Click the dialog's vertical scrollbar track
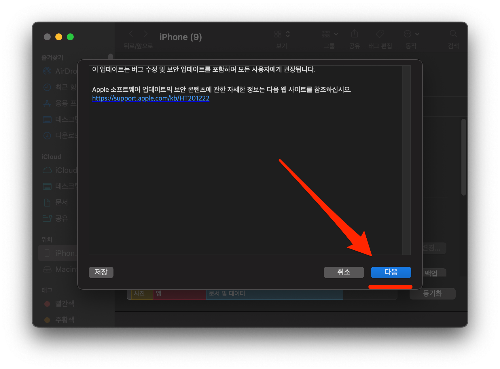The width and height of the screenshot is (500, 369). (x=406, y=160)
